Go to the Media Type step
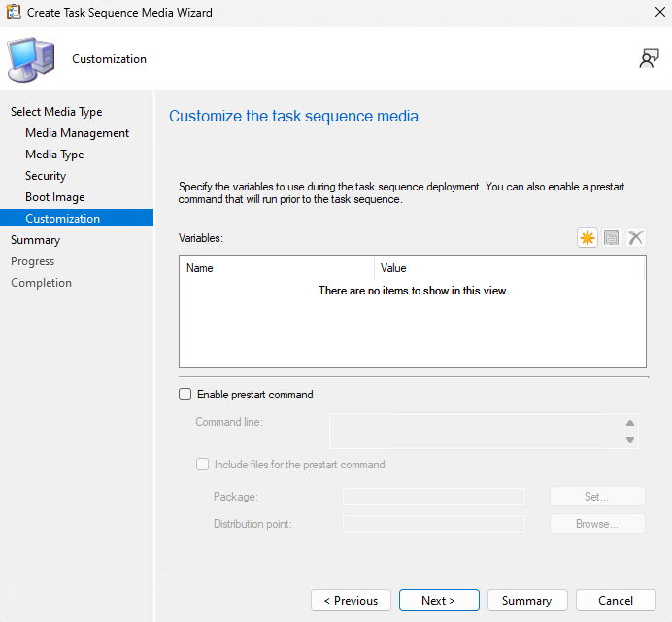Viewport: 672px width, 622px height. pyautogui.click(x=54, y=155)
